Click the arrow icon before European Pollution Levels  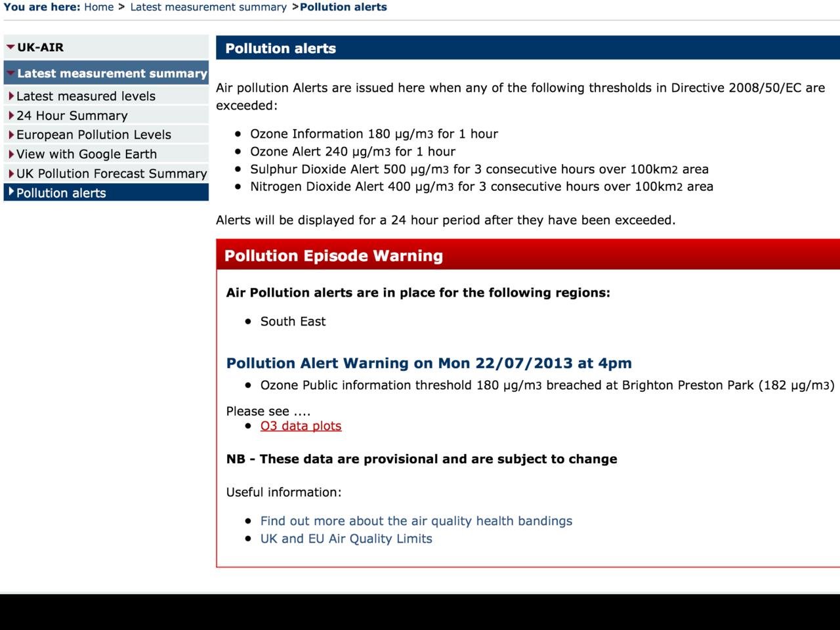pyautogui.click(x=11, y=135)
